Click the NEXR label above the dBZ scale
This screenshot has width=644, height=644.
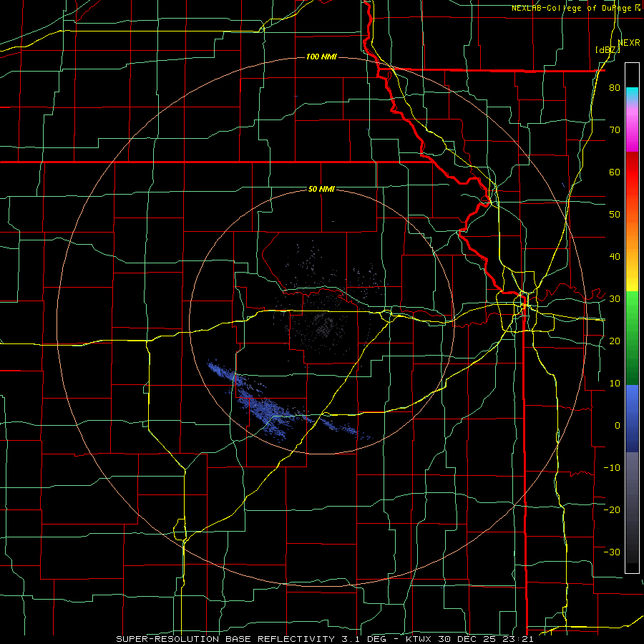coord(629,43)
